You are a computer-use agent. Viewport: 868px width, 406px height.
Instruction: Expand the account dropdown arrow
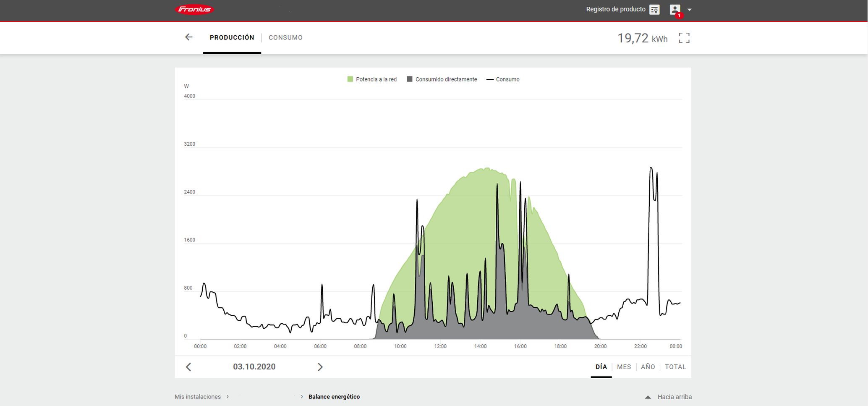[x=689, y=10]
